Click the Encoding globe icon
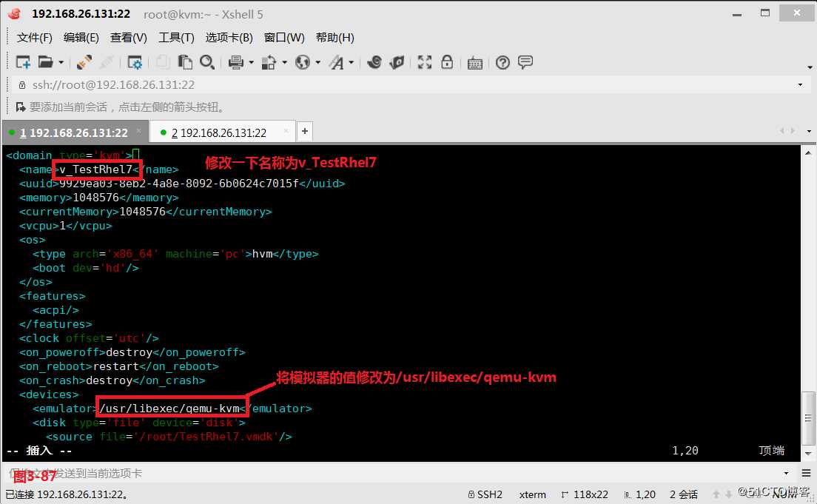 coord(302,63)
